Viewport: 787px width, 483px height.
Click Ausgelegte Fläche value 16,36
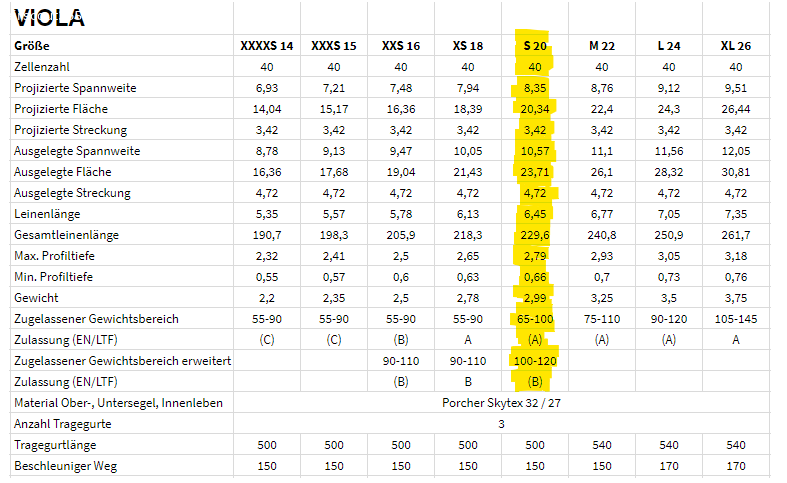click(x=267, y=172)
